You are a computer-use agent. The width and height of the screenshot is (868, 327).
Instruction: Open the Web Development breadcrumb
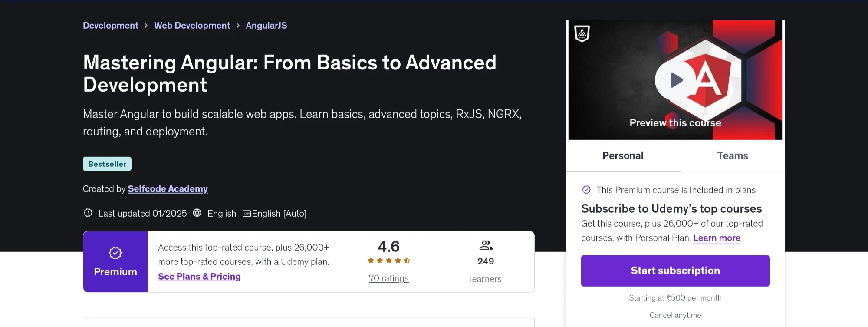192,26
